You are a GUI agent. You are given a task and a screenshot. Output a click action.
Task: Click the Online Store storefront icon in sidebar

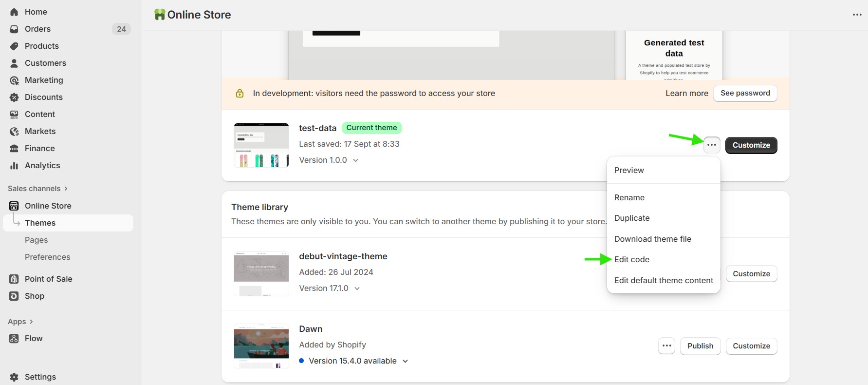point(14,206)
